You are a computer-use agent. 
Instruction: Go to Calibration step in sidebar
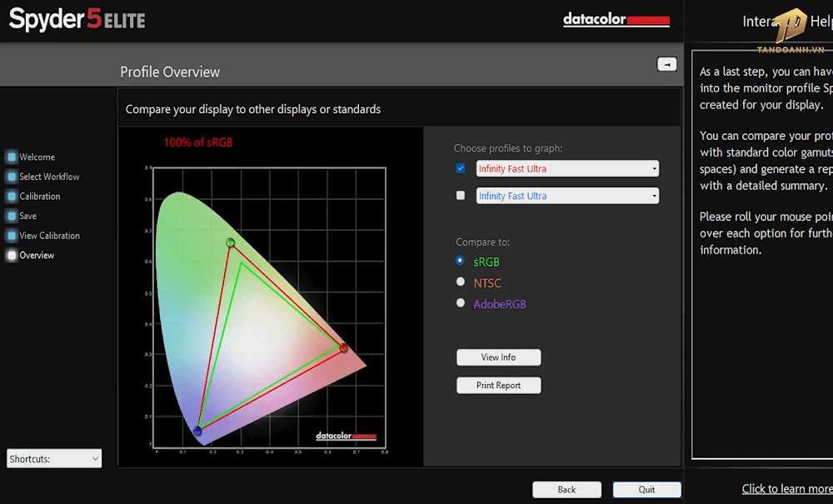tap(40, 197)
